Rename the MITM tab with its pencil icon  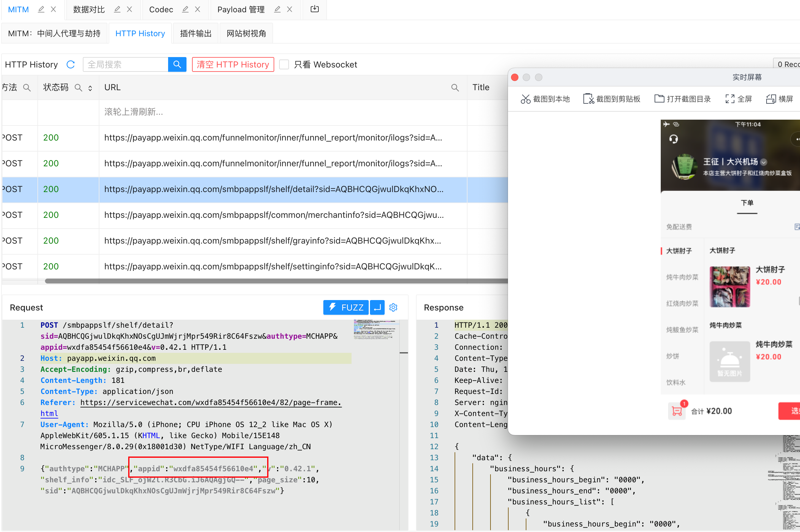(41, 10)
